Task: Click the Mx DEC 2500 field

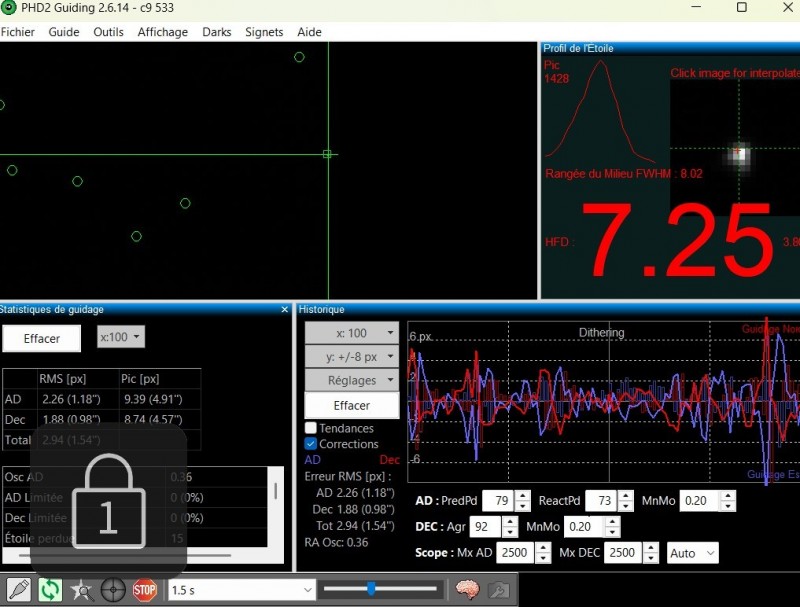Action: (623, 553)
